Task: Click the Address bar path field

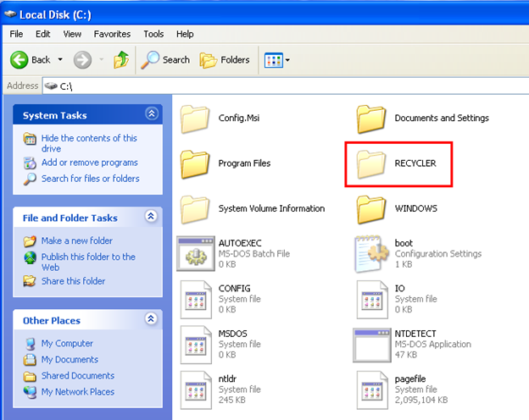Action: point(280,86)
